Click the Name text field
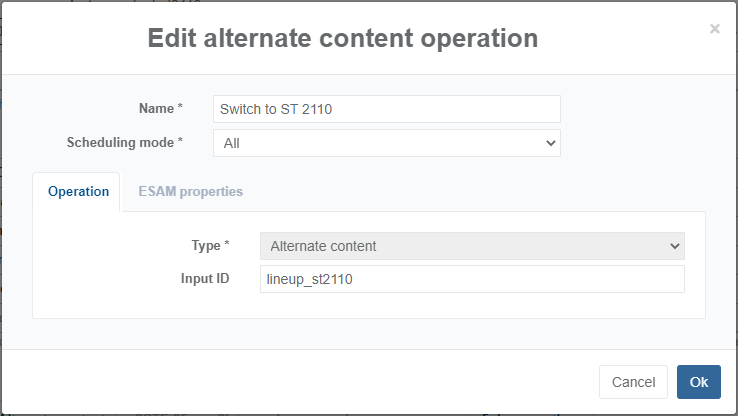 [386, 109]
